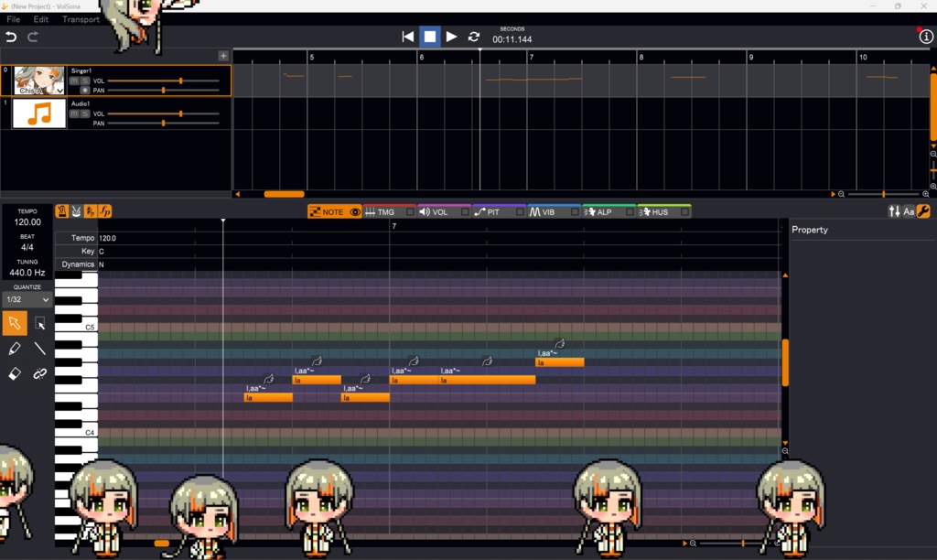Screen dimensions: 937x560
Task: Adjust the PAN slider on Audio1
Action: [x=164, y=123]
